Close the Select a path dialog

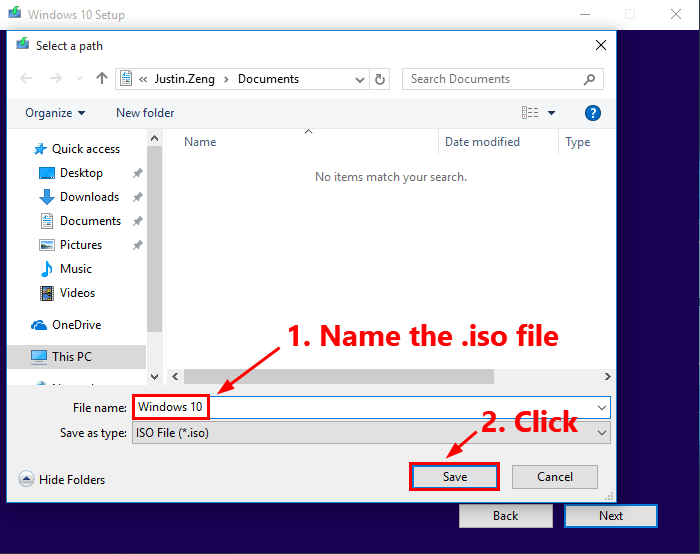601,45
